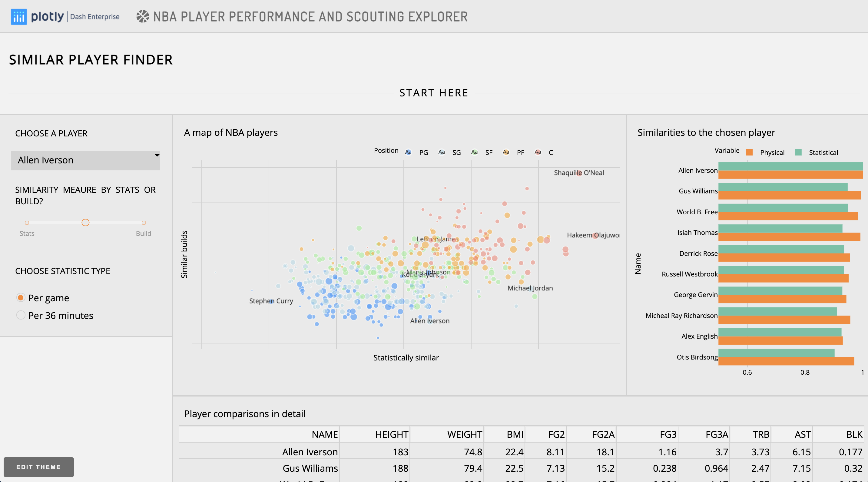The height and width of the screenshot is (482, 868).
Task: Click the WEIGHT column header in table
Action: 464,434
